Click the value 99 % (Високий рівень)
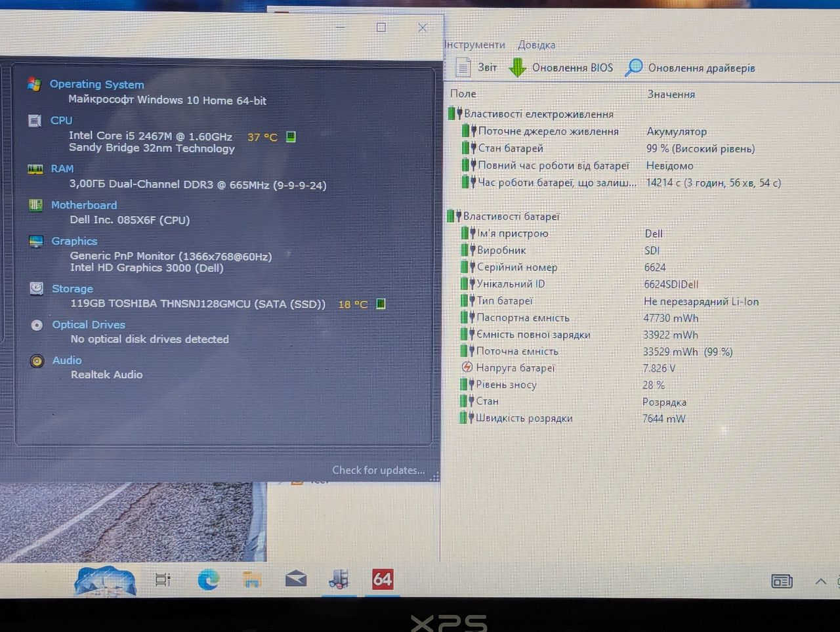The width and height of the screenshot is (840, 632). point(700,148)
